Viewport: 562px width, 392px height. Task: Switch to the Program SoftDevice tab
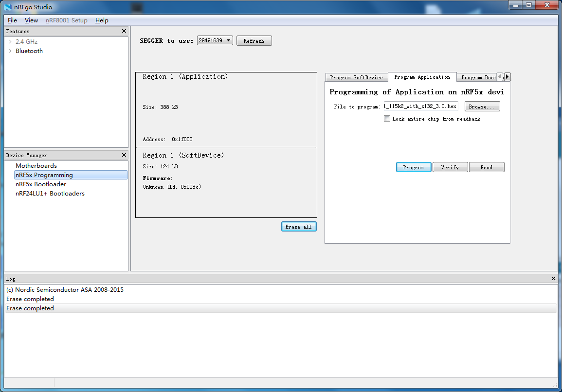pos(356,77)
